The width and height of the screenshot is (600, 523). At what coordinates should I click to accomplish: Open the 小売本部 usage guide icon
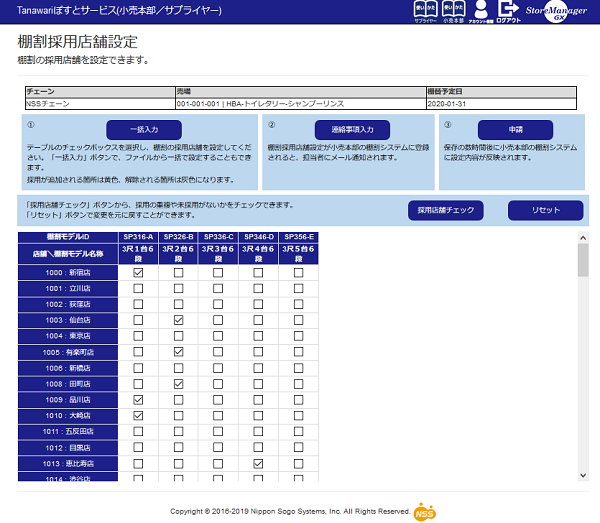pyautogui.click(x=452, y=12)
